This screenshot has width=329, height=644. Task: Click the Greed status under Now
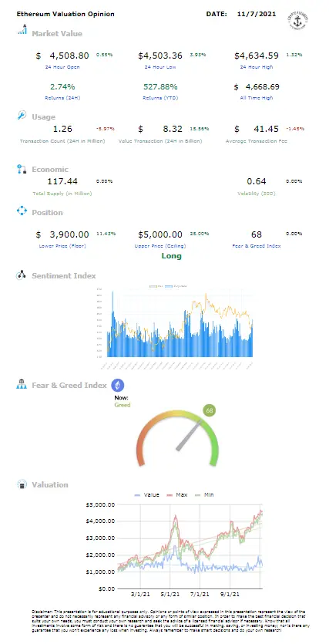(123, 405)
